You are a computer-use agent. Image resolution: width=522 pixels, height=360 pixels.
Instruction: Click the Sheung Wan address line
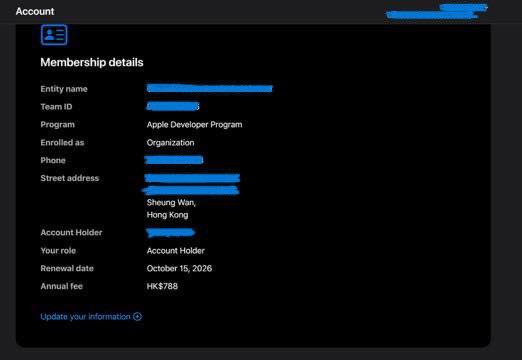pos(171,203)
